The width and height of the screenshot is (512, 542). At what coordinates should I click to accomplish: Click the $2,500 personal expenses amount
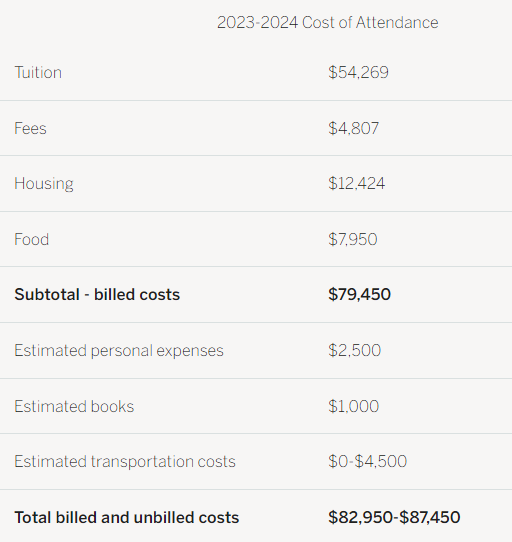[x=354, y=350]
